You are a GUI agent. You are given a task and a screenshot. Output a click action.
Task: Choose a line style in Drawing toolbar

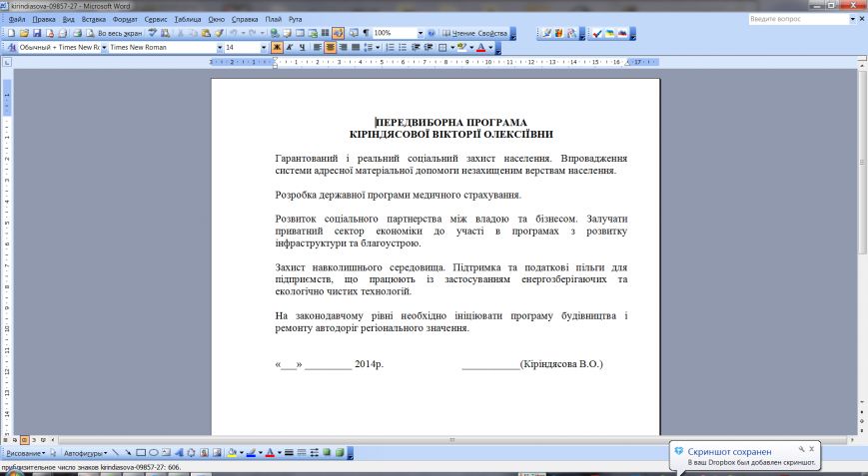click(x=289, y=452)
